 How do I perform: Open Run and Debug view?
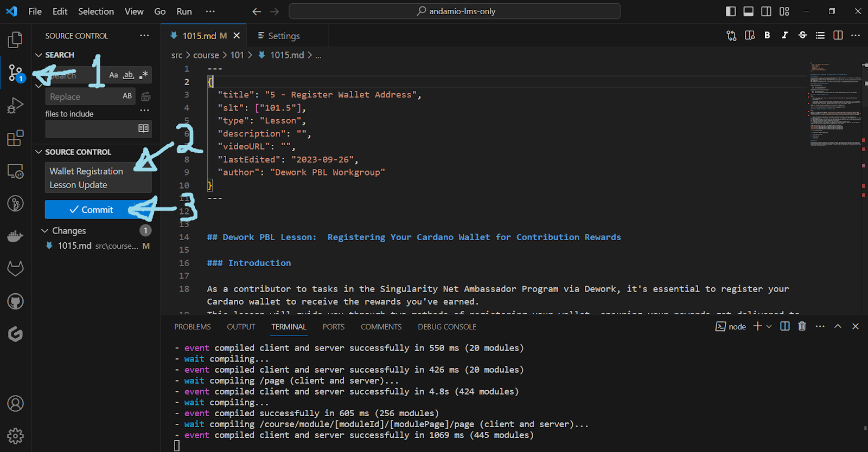pos(15,105)
